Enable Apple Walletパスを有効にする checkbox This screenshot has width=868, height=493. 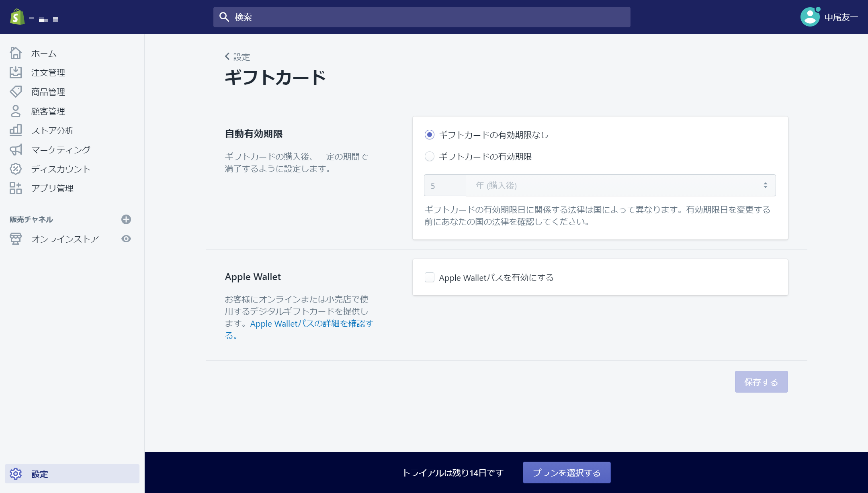pyautogui.click(x=430, y=277)
